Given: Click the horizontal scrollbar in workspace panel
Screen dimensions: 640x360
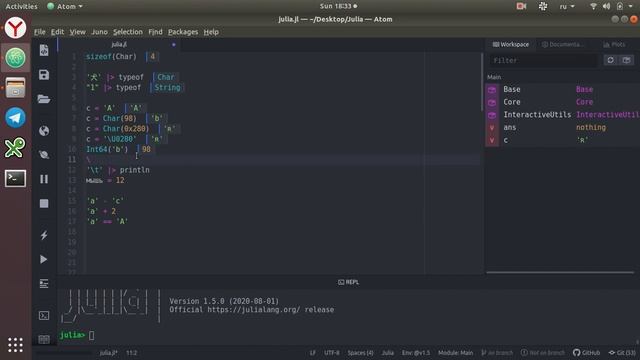Looking at the screenshot, I should pos(560,272).
